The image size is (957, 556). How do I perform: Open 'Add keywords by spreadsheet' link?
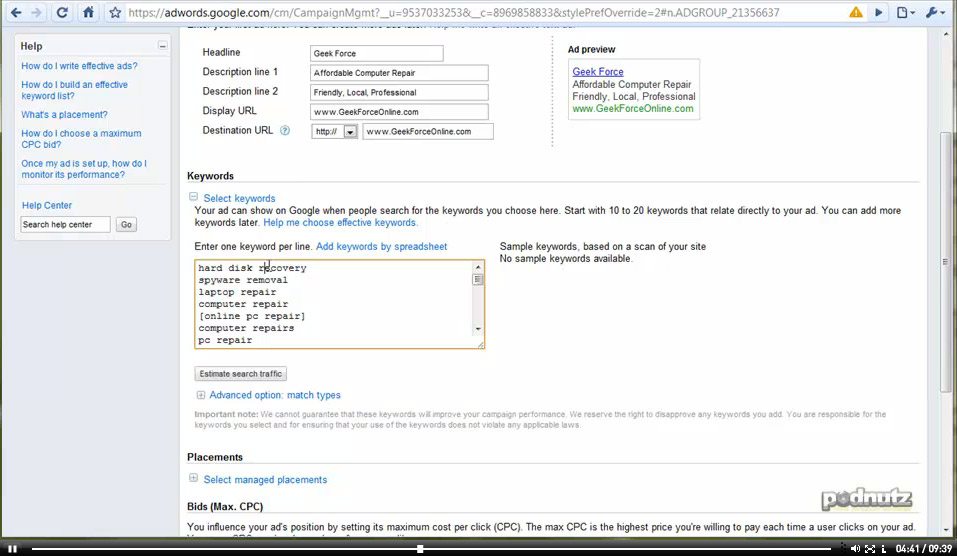pos(381,247)
